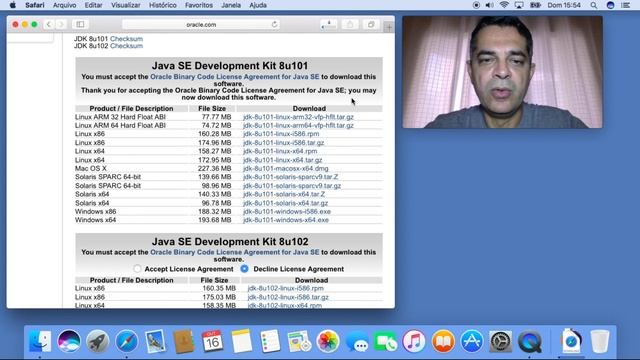Open iBooks icon in Dock

[443, 341]
